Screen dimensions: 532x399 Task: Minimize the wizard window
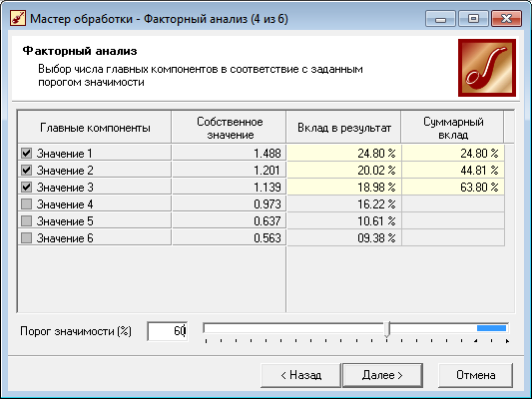[440, 19]
